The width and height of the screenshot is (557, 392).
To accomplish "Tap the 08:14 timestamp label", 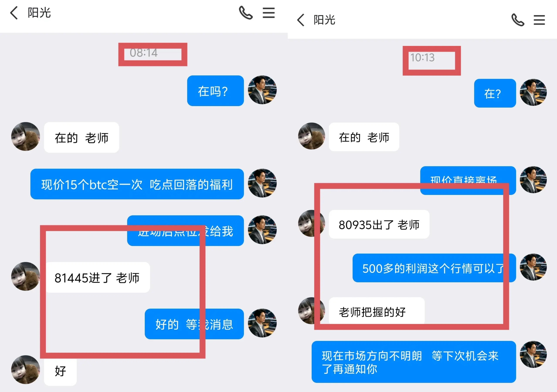I will [144, 53].
